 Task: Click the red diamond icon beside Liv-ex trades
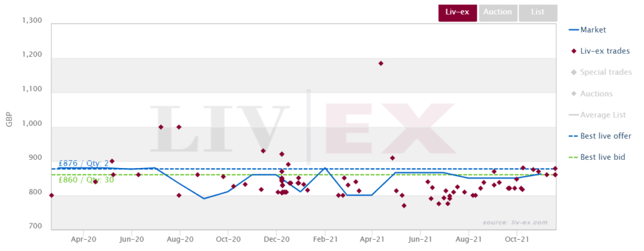[x=574, y=52]
